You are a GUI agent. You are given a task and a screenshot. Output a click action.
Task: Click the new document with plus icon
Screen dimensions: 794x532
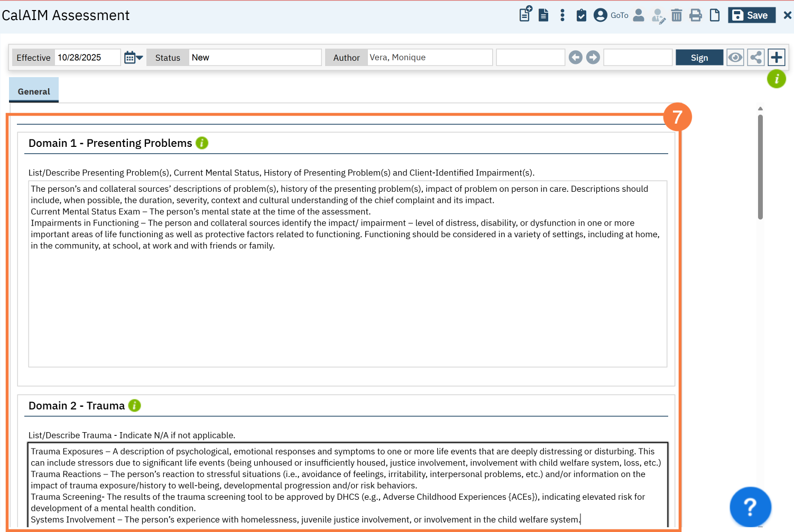(x=525, y=14)
